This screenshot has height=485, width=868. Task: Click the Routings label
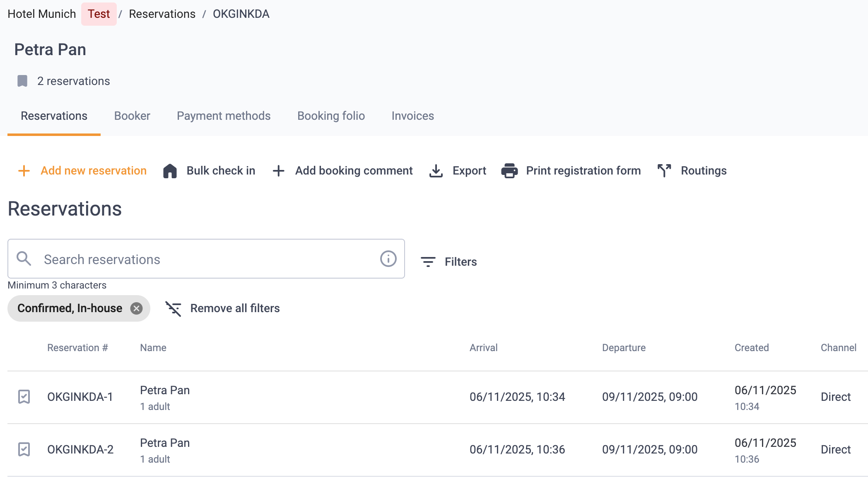pyautogui.click(x=704, y=171)
